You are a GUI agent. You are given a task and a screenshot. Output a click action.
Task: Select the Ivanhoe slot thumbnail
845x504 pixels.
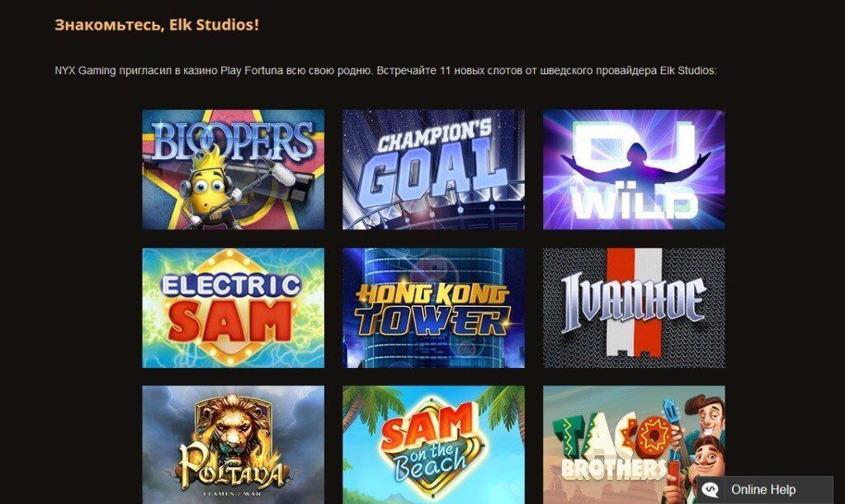tap(634, 308)
